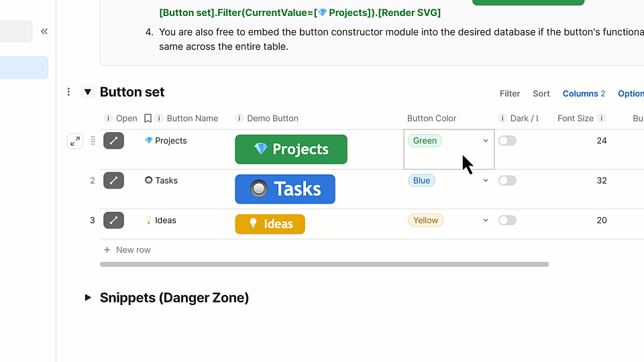Click the Green color tag in Projects row
644x362 pixels.
425,141
